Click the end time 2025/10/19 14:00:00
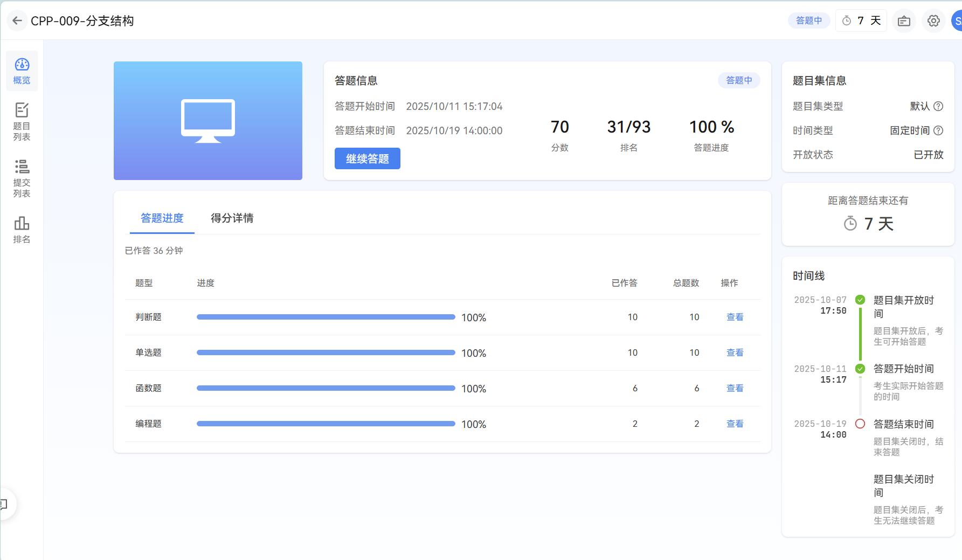 pos(454,130)
